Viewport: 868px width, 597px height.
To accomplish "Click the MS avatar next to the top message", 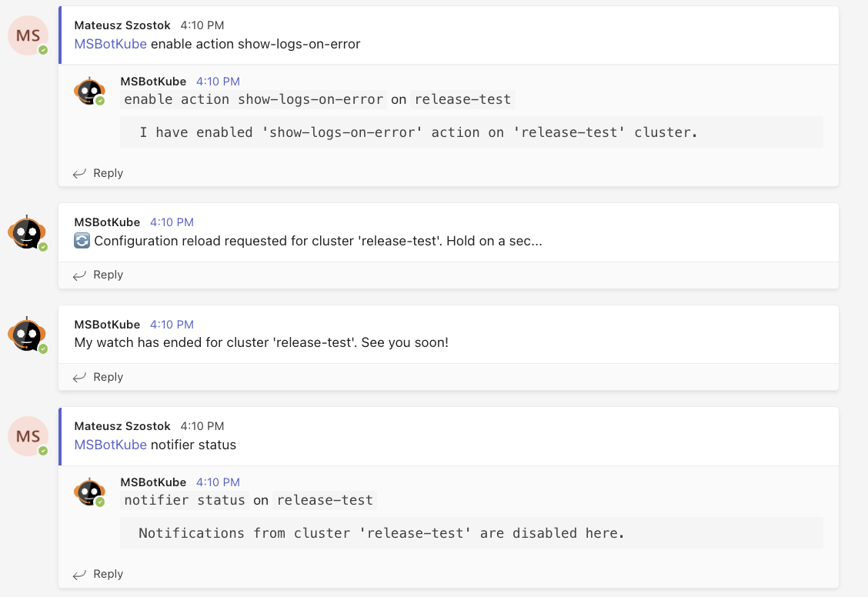I will tap(28, 35).
